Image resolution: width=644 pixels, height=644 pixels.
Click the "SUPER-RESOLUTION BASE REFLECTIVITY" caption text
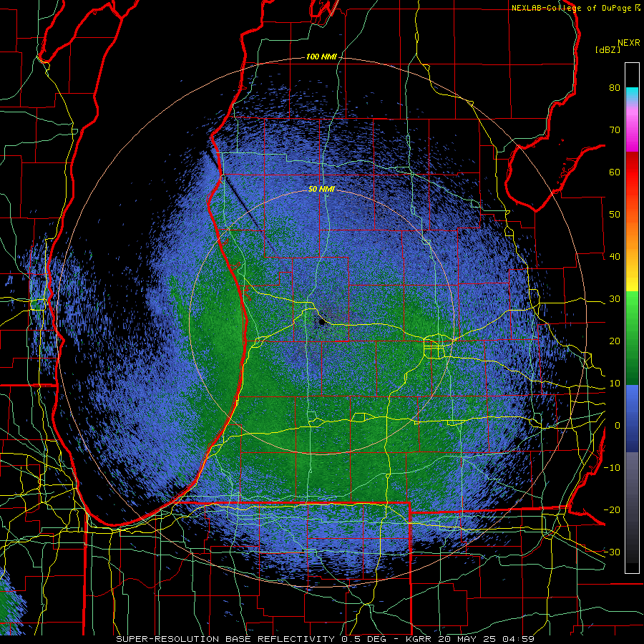225,639
